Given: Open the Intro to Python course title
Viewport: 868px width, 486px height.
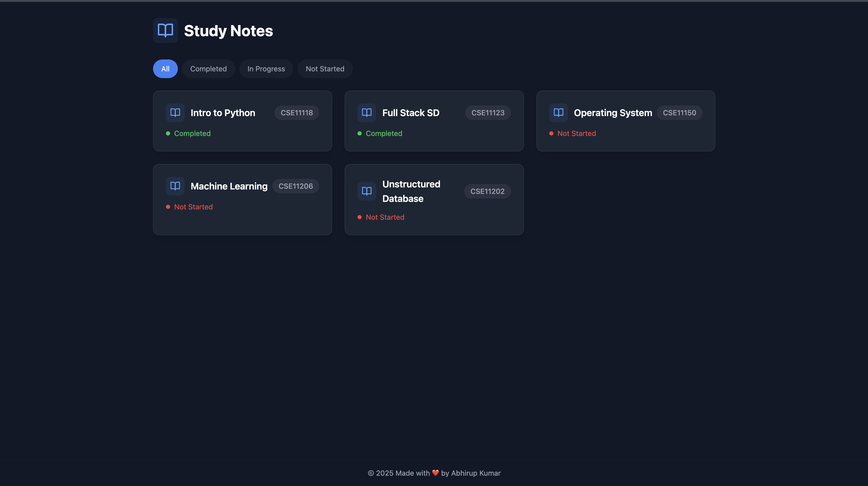Looking at the screenshot, I should (223, 112).
